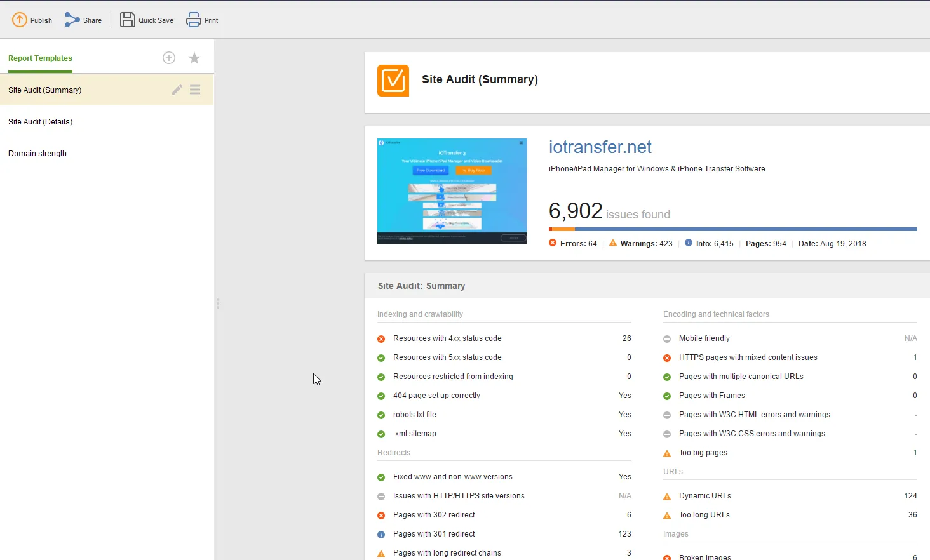Click green check beside robots.txt file
The image size is (930, 560).
[381, 415]
